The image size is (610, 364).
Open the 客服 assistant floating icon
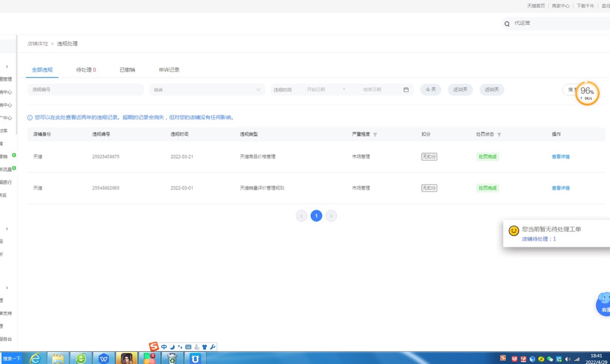click(604, 304)
